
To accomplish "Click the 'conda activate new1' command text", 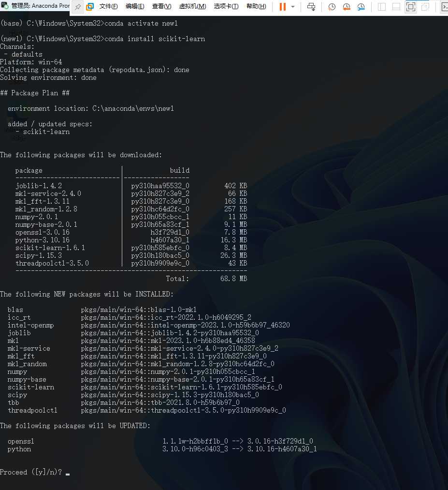I will [141, 23].
